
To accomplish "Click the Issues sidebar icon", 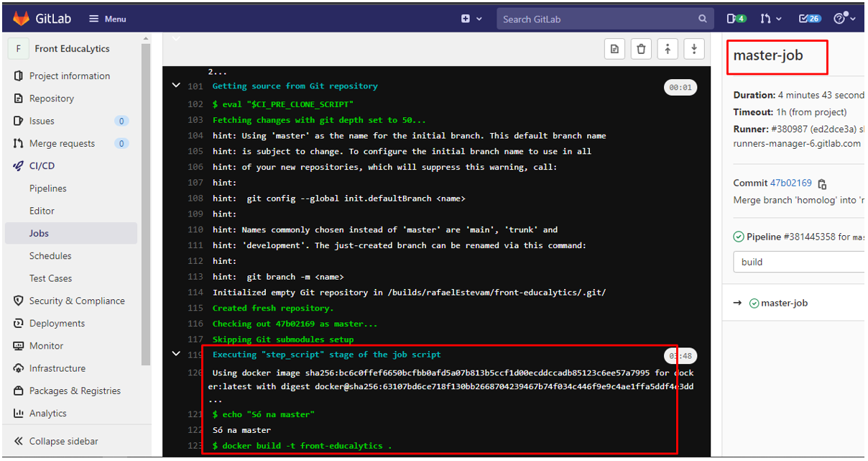I will coord(19,121).
